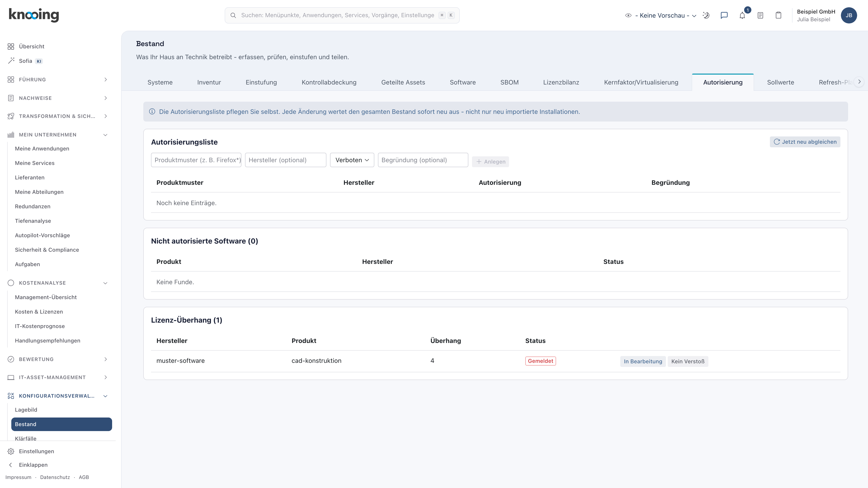Open the chat messages icon

[x=724, y=15]
